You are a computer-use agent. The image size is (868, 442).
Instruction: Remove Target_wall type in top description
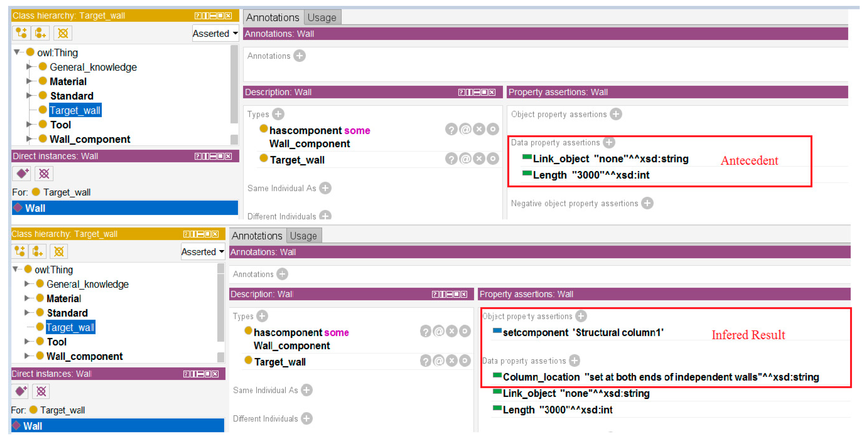(479, 159)
